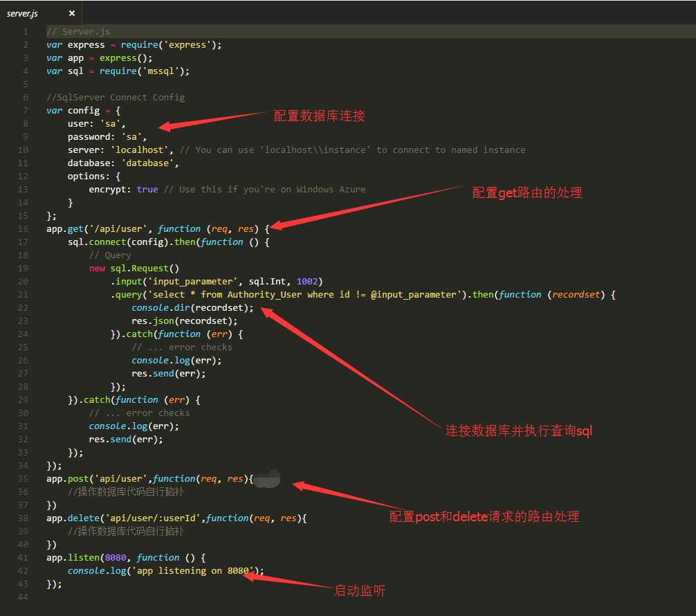Click closing '});' on line 43

click(x=54, y=584)
